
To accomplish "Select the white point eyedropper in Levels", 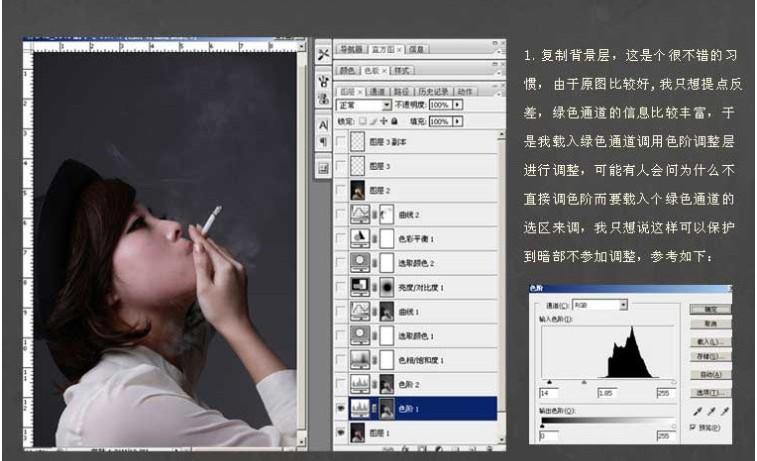I will point(725,411).
